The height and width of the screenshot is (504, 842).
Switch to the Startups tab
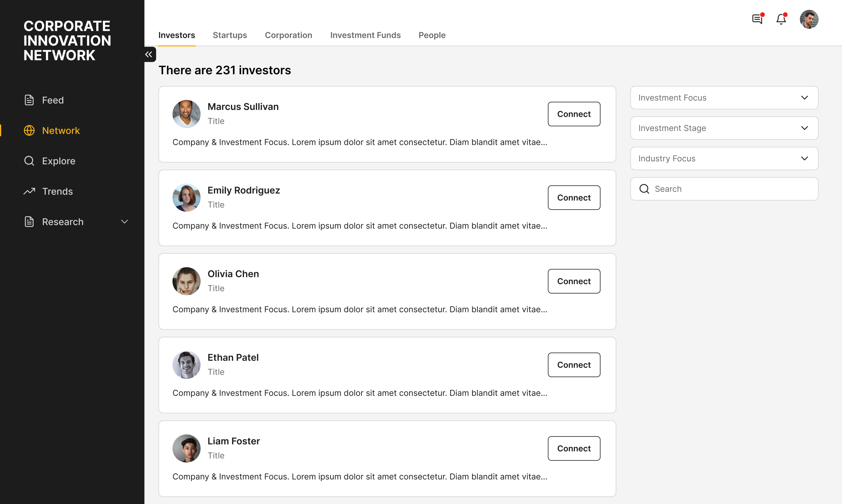(x=230, y=35)
